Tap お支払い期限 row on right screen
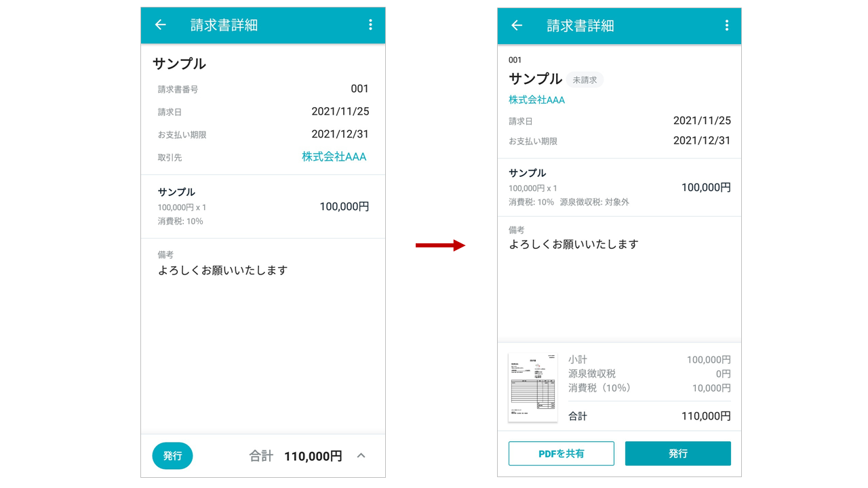868x488 pixels. (620, 141)
